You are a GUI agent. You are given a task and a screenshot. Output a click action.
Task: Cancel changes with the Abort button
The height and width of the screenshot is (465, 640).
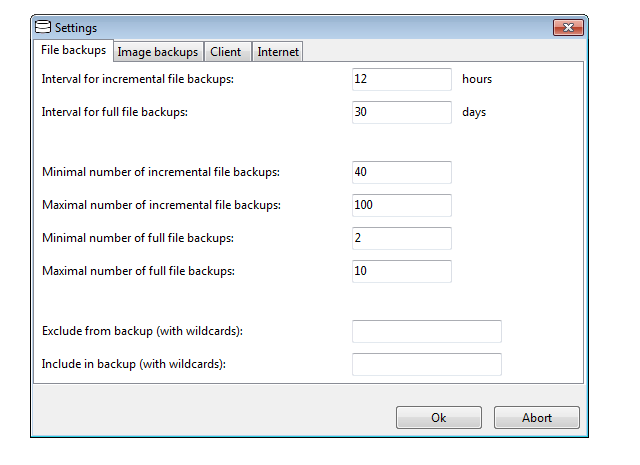[536, 418]
